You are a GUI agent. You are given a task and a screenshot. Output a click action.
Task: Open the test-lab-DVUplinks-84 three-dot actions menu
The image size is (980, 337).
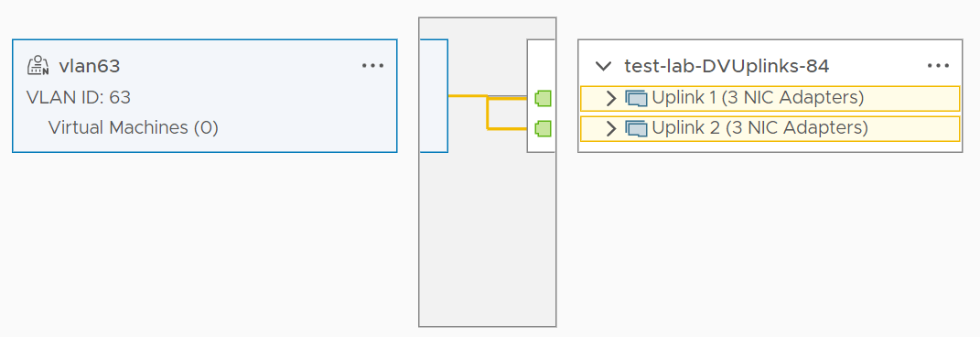click(x=938, y=66)
